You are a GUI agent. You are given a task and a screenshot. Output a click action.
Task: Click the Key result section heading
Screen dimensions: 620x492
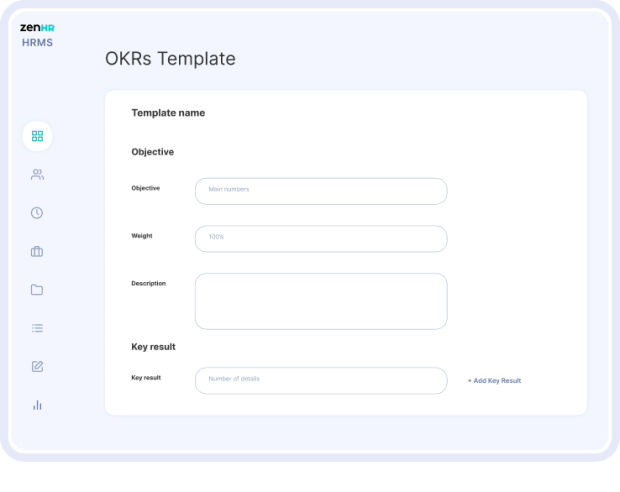[x=153, y=347]
